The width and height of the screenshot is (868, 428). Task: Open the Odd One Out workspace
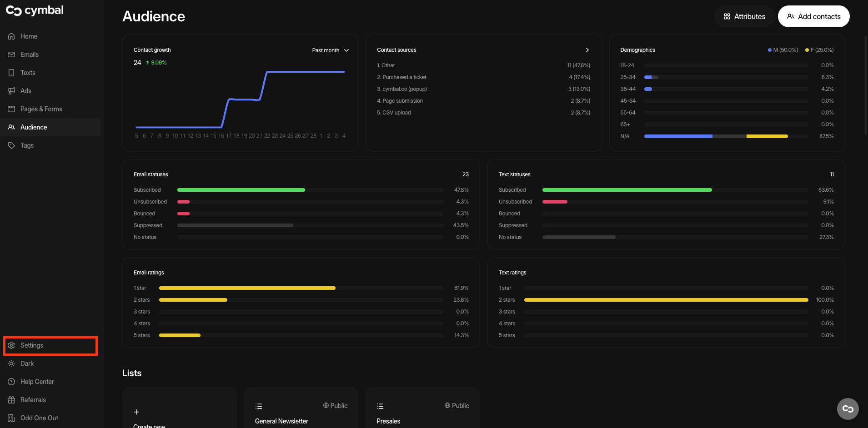(39, 418)
